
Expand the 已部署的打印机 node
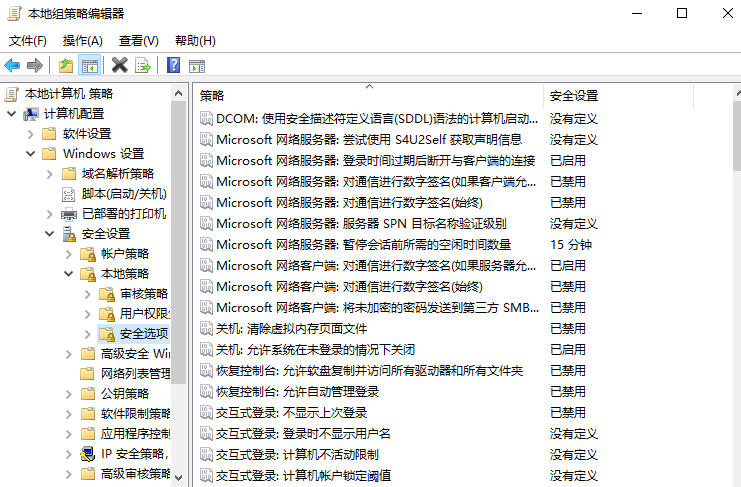click(50, 214)
